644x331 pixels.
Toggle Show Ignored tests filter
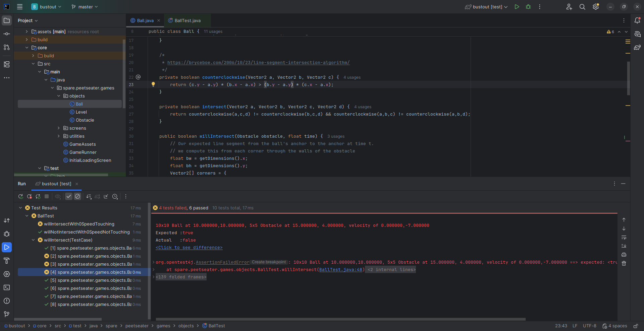tap(77, 197)
